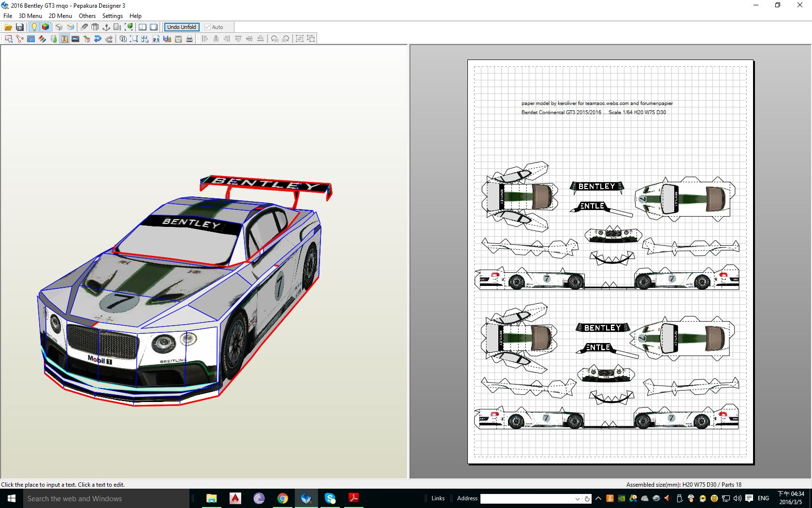Open the 3D Menu

[x=30, y=15]
